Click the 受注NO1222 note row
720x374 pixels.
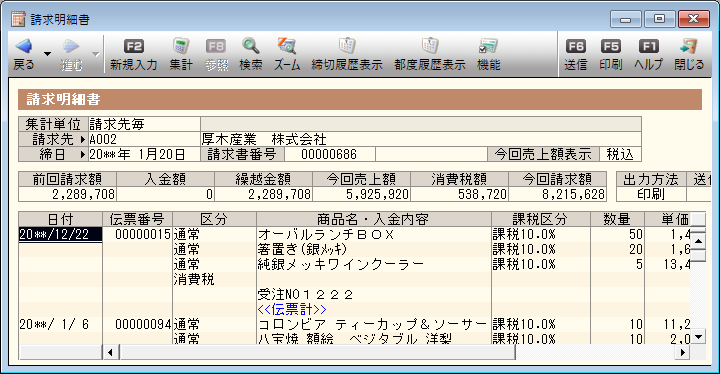tap(374, 295)
